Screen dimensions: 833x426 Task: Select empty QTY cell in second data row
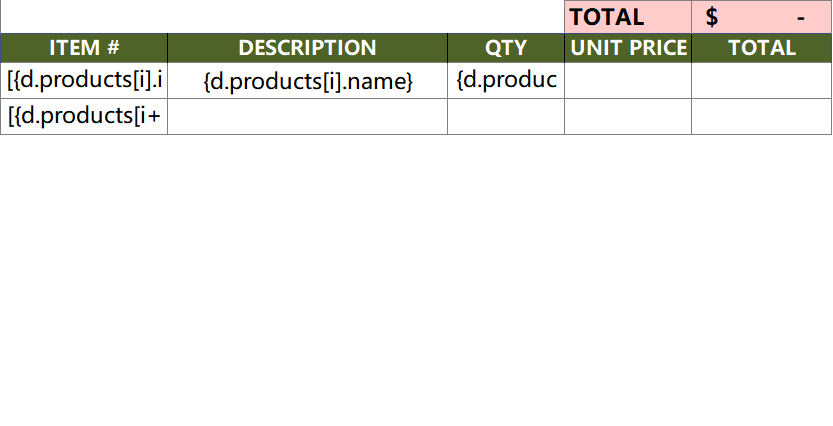click(506, 117)
